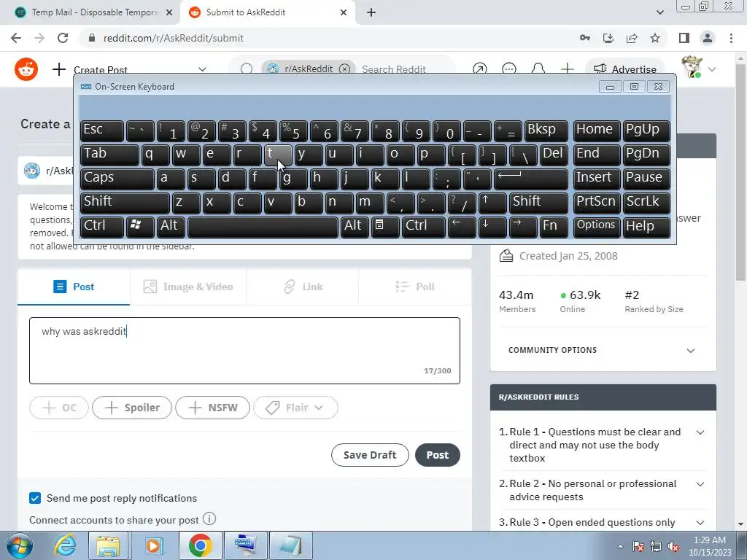Open keyboard Options key
Viewport: 747px width, 560px height.
[x=596, y=227]
